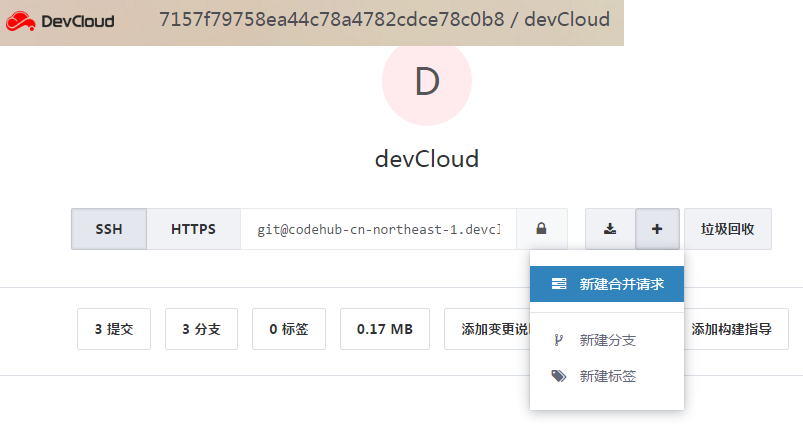Click the lock icon beside repository URL
Viewport: 803px width, 435px height.
click(x=541, y=229)
